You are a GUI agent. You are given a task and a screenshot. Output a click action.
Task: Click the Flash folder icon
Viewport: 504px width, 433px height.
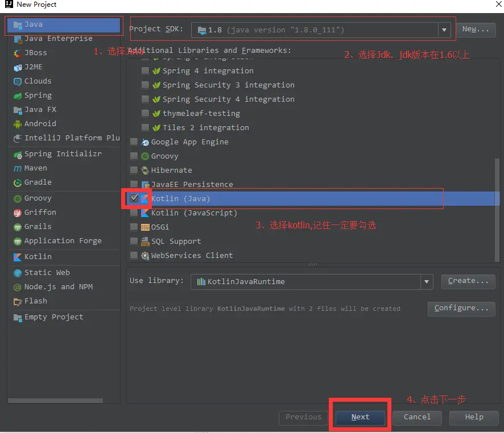[18, 301]
